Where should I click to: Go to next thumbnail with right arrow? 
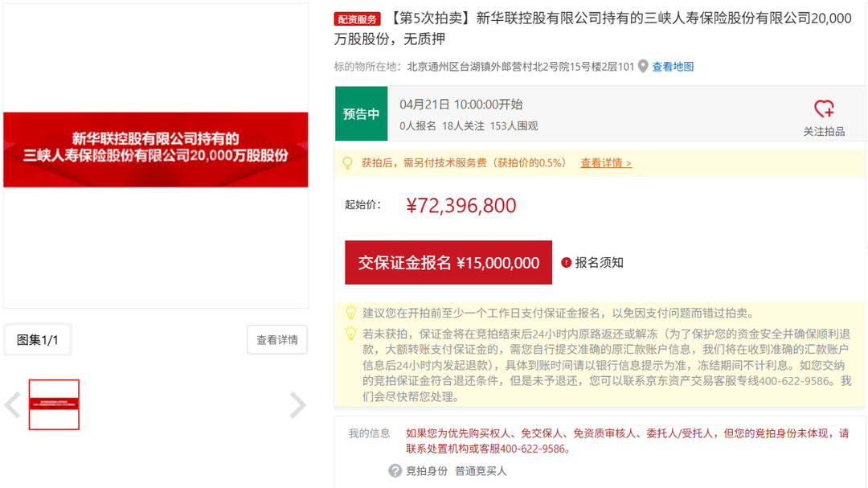[x=297, y=404]
